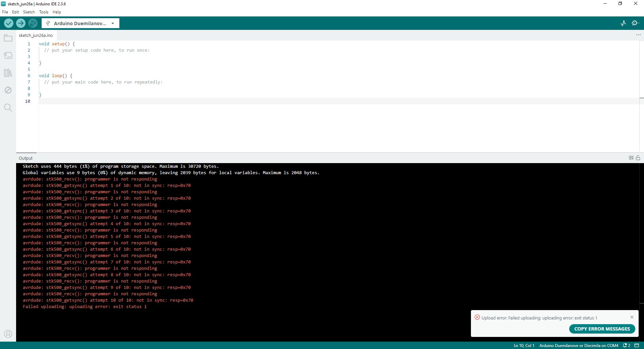Click 'attempt 10 of 10' avrdude output line
Image resolution: width=644 pixels, height=349 pixels.
point(108,300)
